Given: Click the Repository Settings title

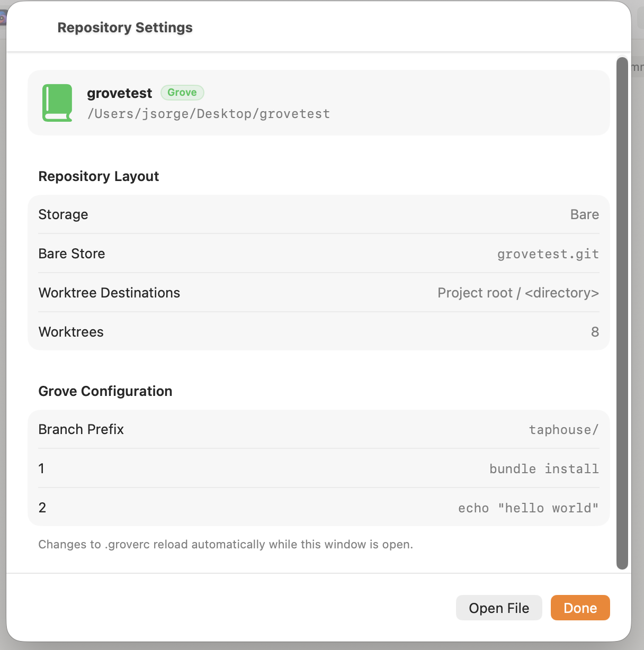Looking at the screenshot, I should point(125,28).
